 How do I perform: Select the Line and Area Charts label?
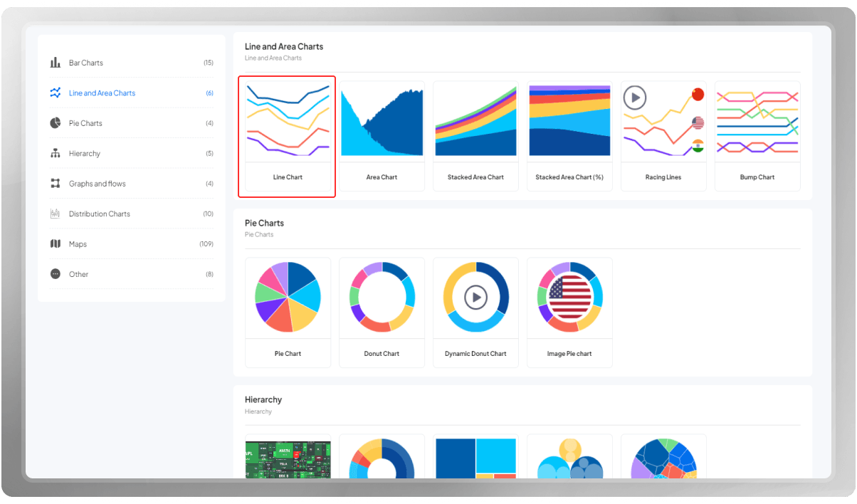[x=102, y=93]
